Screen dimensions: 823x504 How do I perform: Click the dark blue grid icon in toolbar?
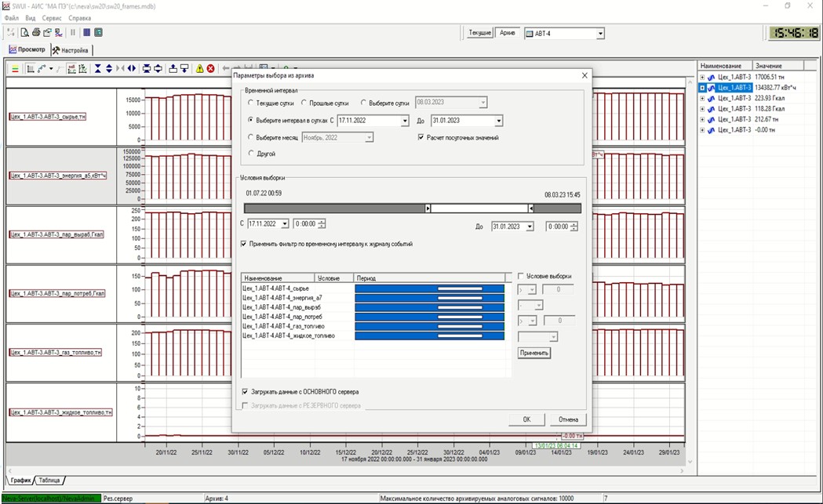click(86, 32)
